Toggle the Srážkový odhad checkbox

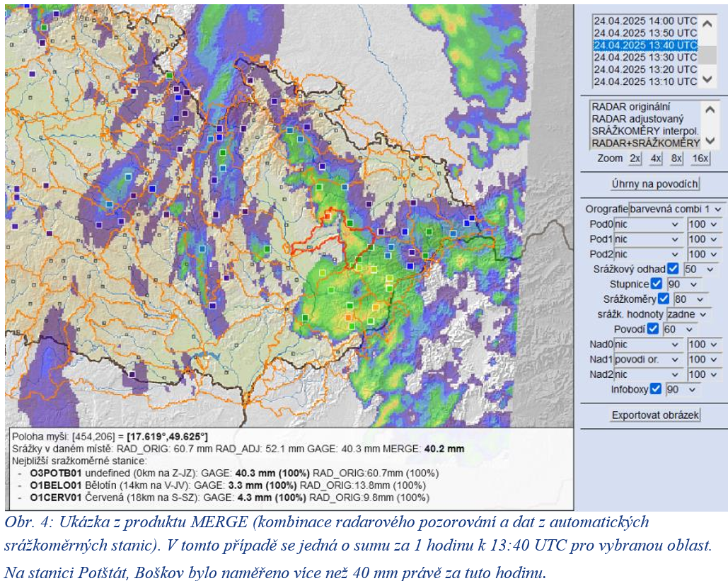[673, 269]
